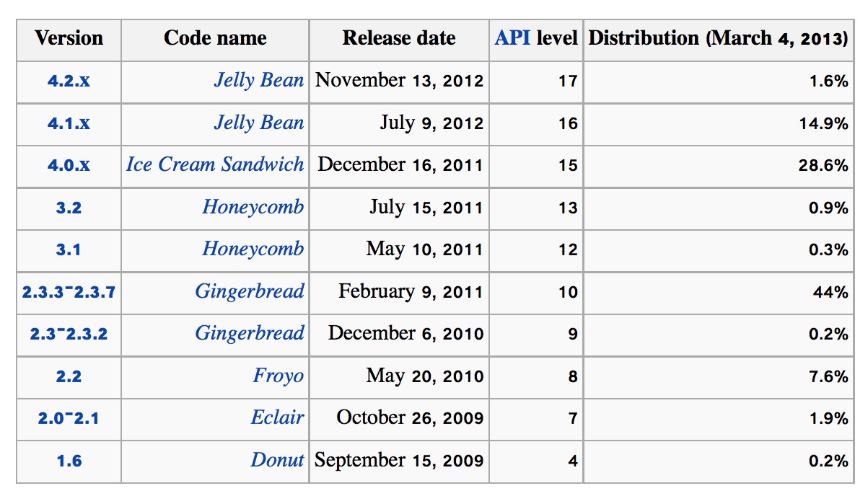Open the 4.1.x version link

pyautogui.click(x=69, y=123)
